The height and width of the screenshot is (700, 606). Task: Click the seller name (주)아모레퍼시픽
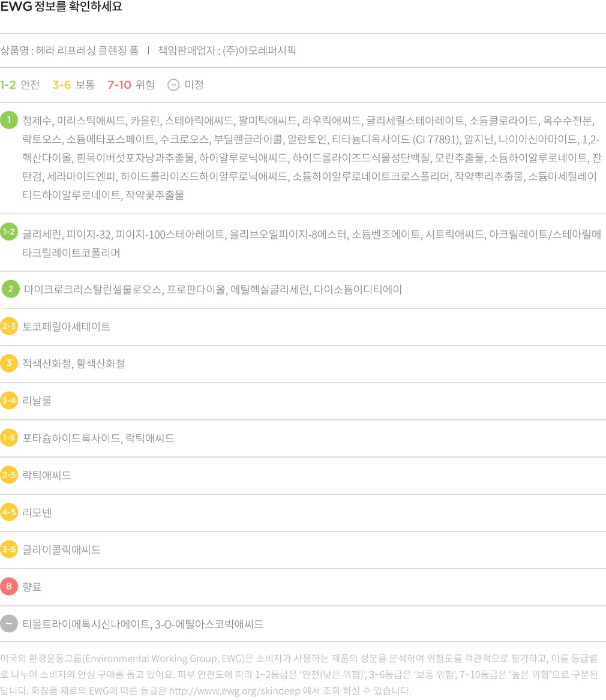tap(259, 50)
